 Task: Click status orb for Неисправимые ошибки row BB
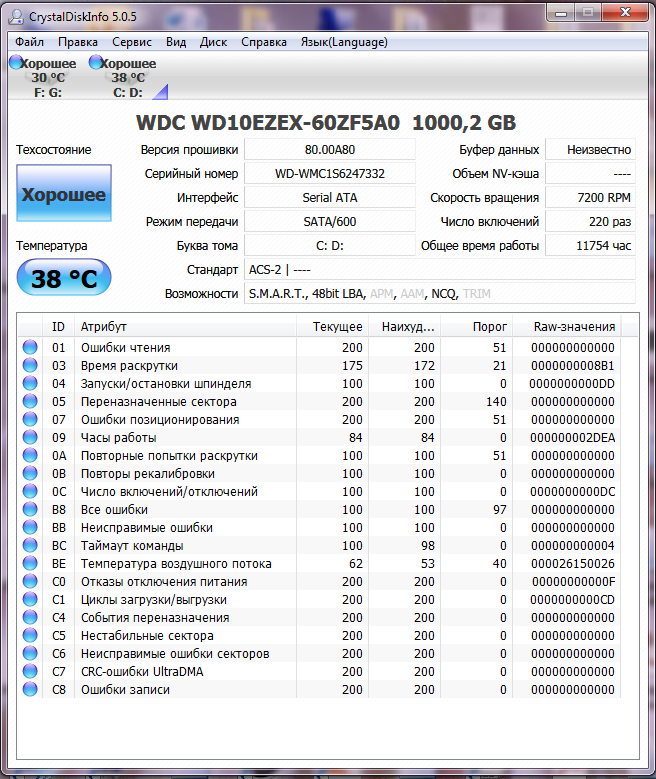(x=30, y=527)
